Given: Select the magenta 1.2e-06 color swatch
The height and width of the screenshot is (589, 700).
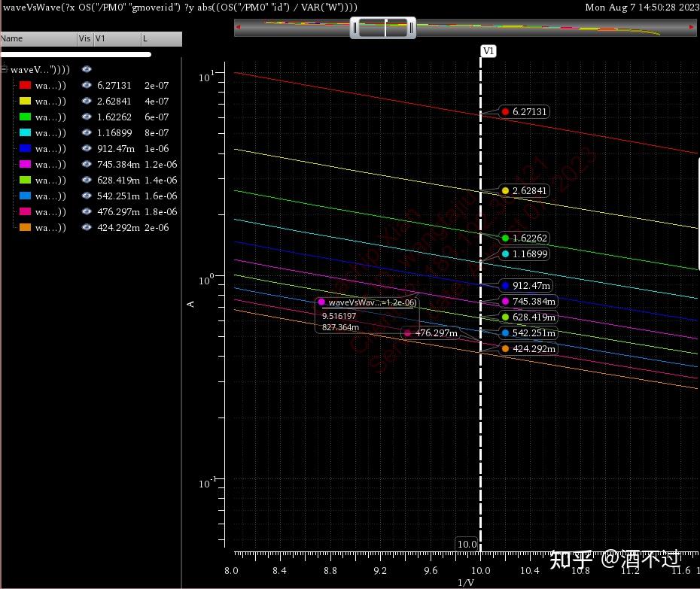Looking at the screenshot, I should point(25,165).
